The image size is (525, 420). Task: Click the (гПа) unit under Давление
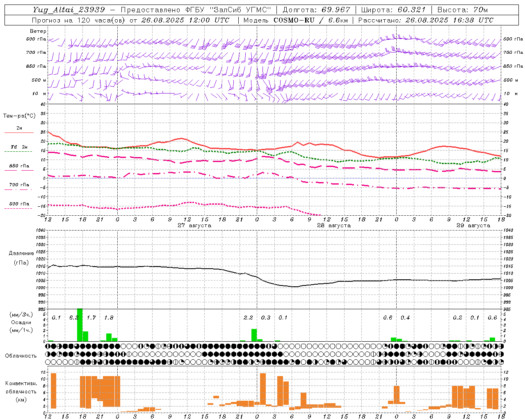tap(21, 263)
